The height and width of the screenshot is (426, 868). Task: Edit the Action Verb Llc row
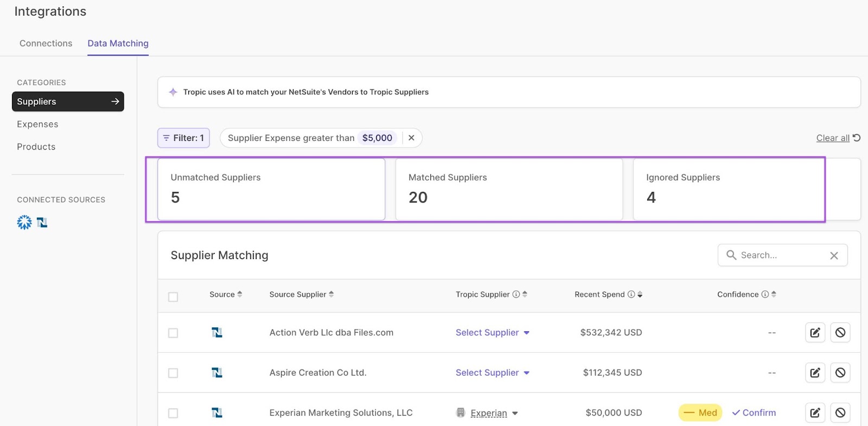815,333
